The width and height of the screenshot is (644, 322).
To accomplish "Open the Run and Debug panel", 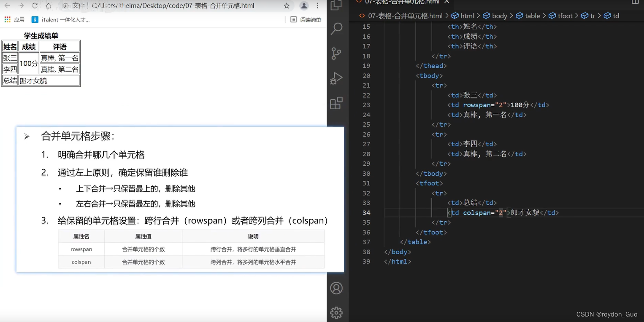I will [x=336, y=78].
